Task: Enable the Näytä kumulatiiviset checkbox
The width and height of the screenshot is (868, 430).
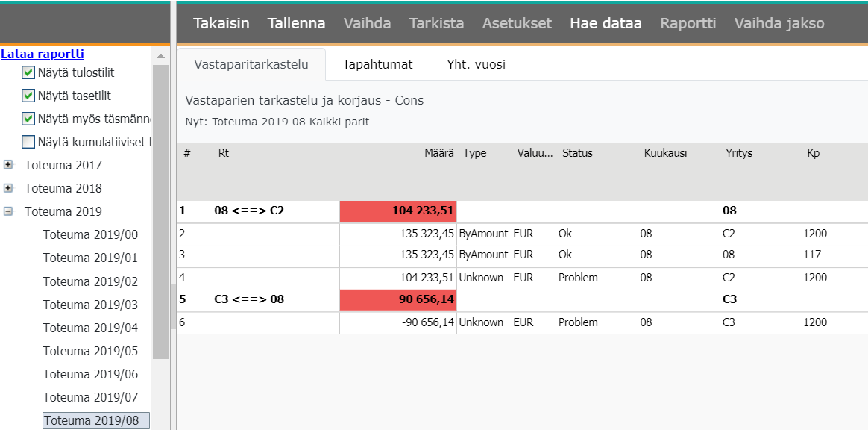Action: point(28,143)
